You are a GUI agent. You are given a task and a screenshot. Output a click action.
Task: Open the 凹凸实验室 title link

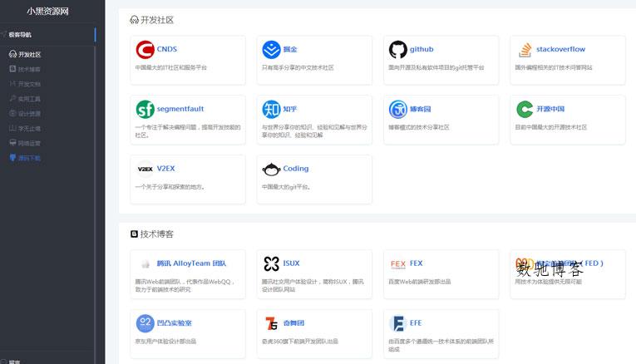174,322
